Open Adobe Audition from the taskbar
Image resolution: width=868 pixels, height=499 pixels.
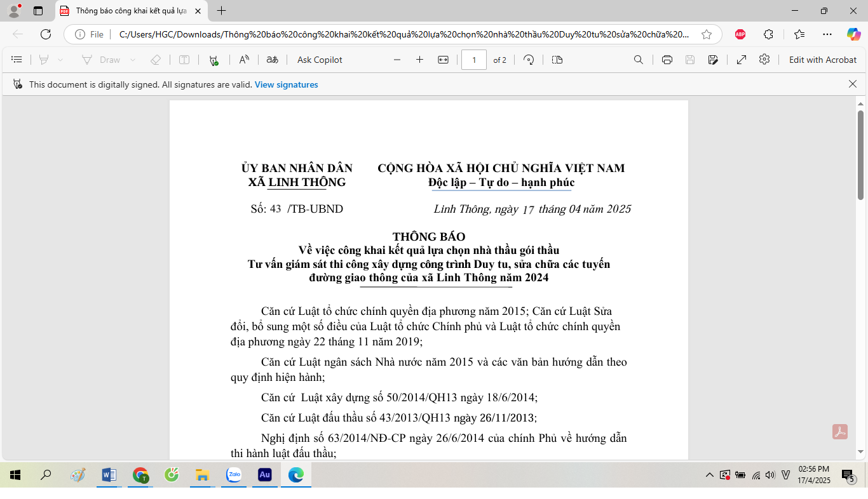[265, 475]
